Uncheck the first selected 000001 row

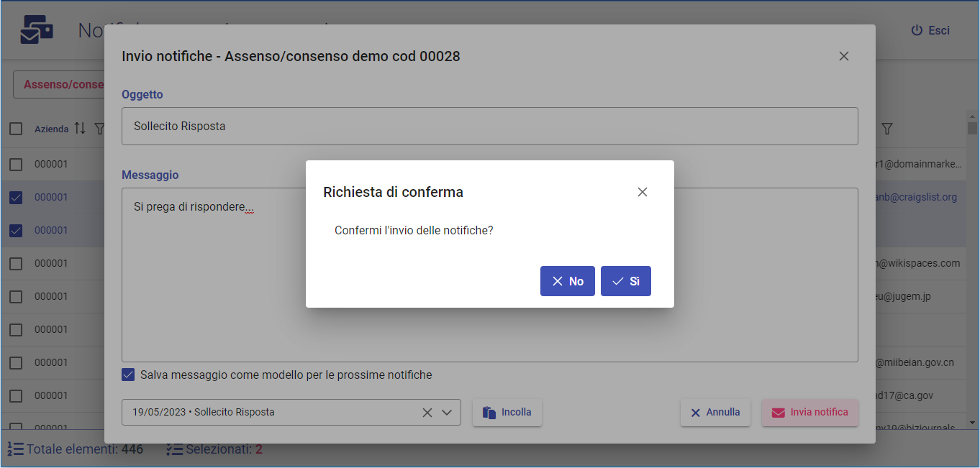tap(16, 198)
